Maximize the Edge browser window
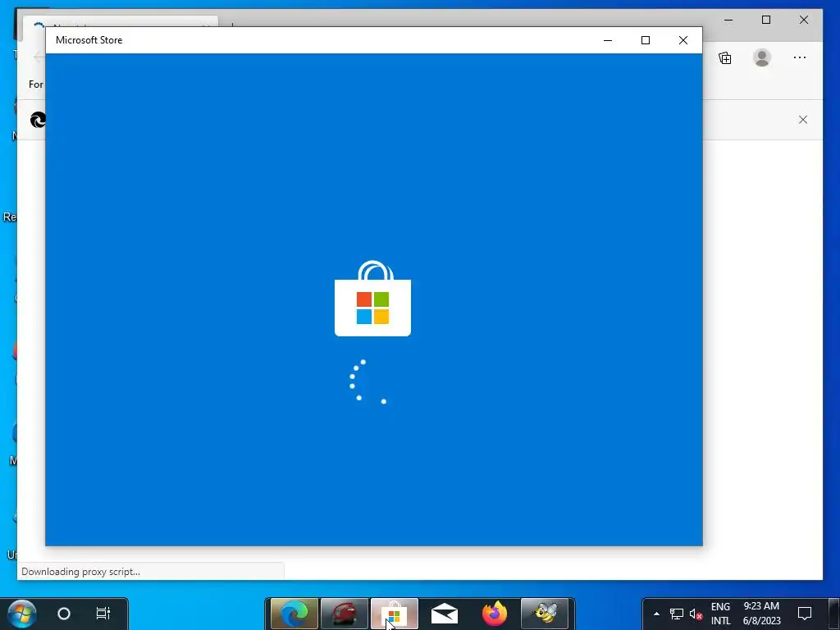The image size is (840, 630). 766,20
